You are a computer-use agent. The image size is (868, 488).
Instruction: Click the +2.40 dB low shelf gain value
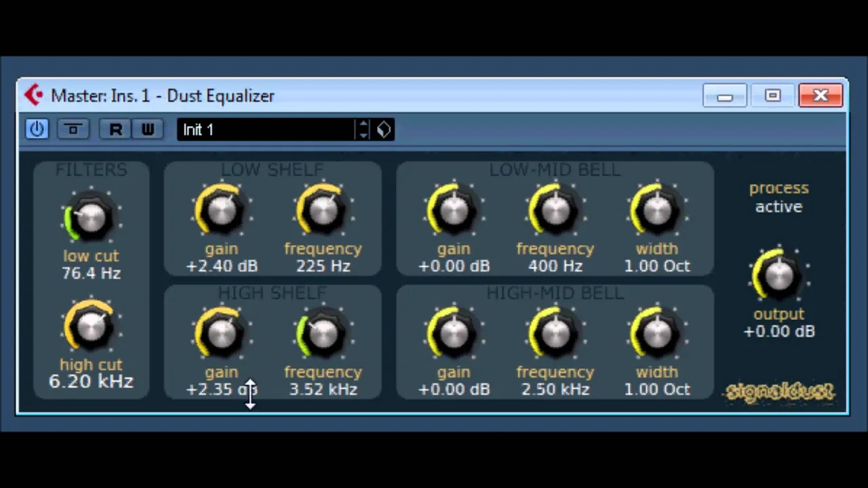click(221, 266)
